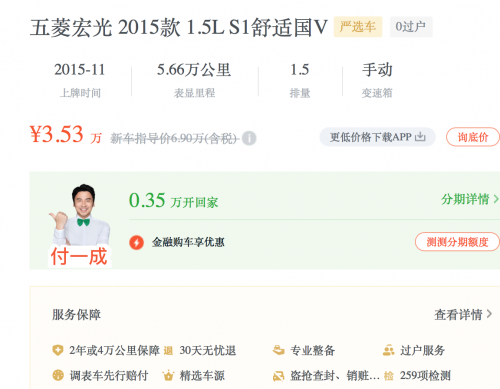The image size is (500, 389).
Task: Open 分期详情 link
Action: point(465,199)
